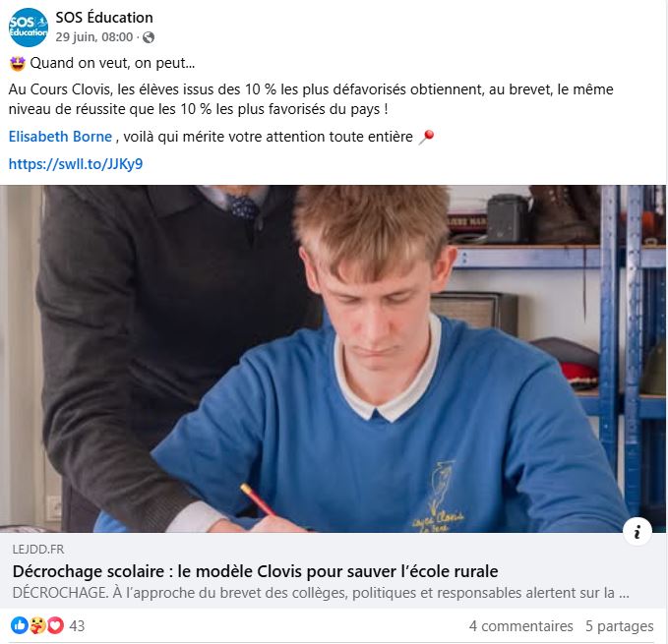This screenshot has height=644, width=668.
Task: Open the Elisabeth Borne tagged profile
Action: (x=60, y=137)
